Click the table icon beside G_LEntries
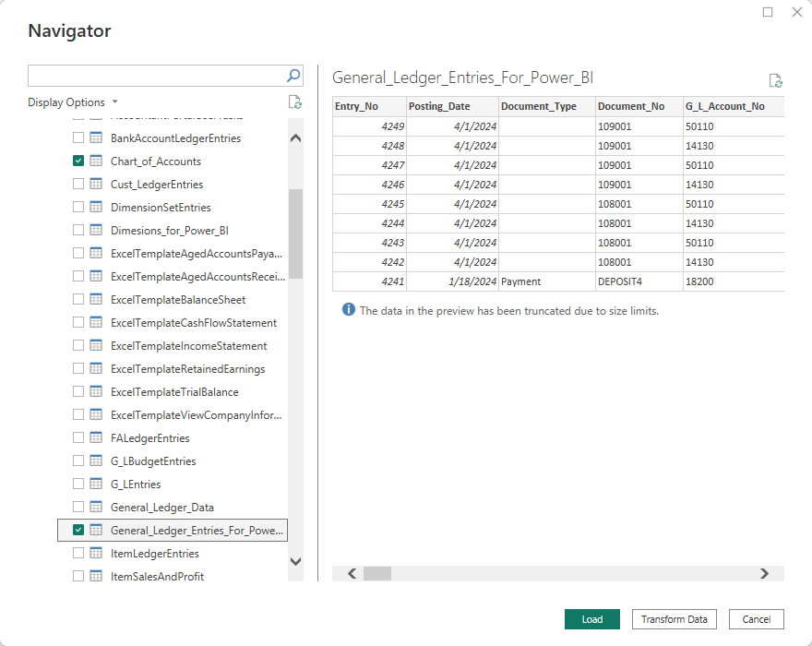812x646 pixels. coord(96,484)
